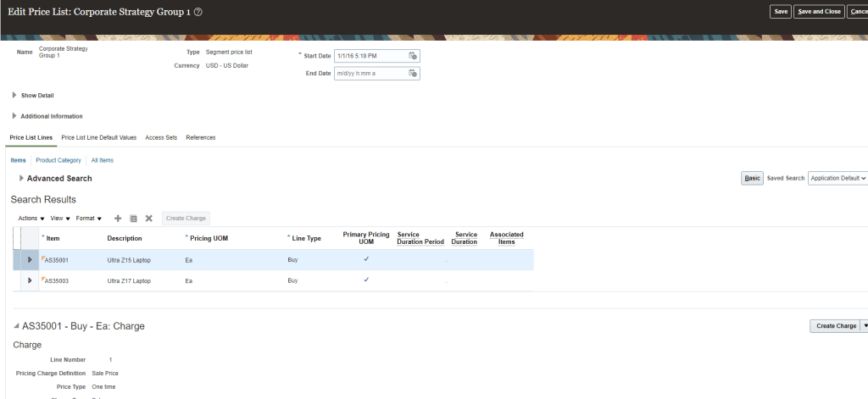This screenshot has height=399, width=868.
Task: Open the End Date calendar picker
Action: [413, 74]
